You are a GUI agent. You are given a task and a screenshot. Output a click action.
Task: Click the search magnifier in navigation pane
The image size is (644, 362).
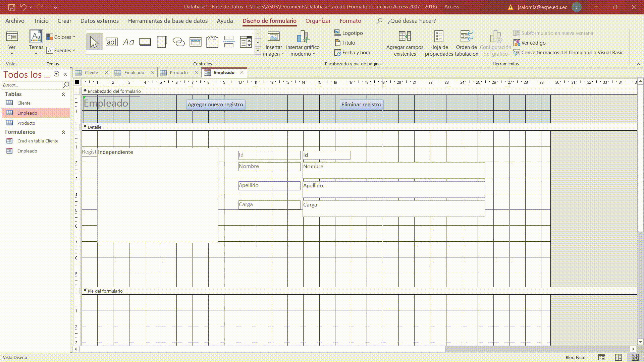(66, 85)
